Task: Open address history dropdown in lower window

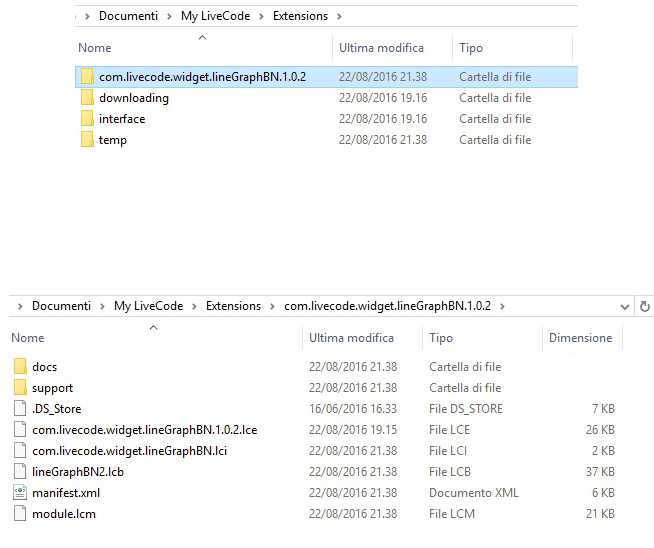Action: 624,307
